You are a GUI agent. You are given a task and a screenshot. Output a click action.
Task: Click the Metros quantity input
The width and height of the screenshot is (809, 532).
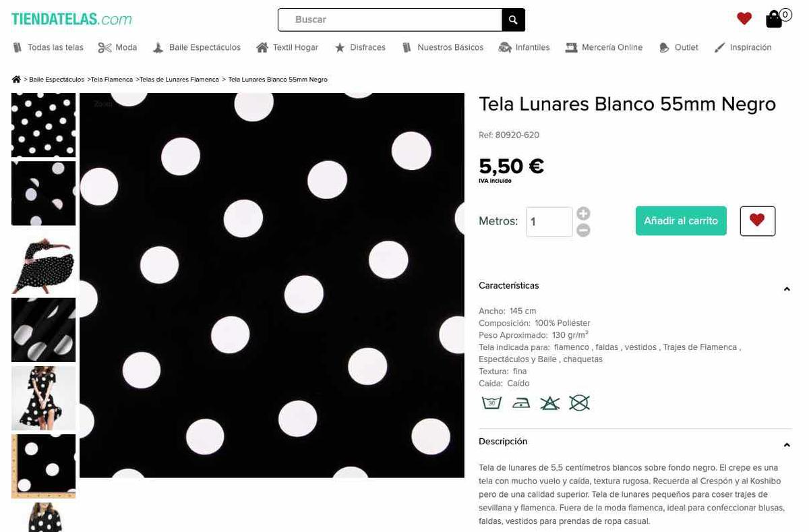coord(549,222)
